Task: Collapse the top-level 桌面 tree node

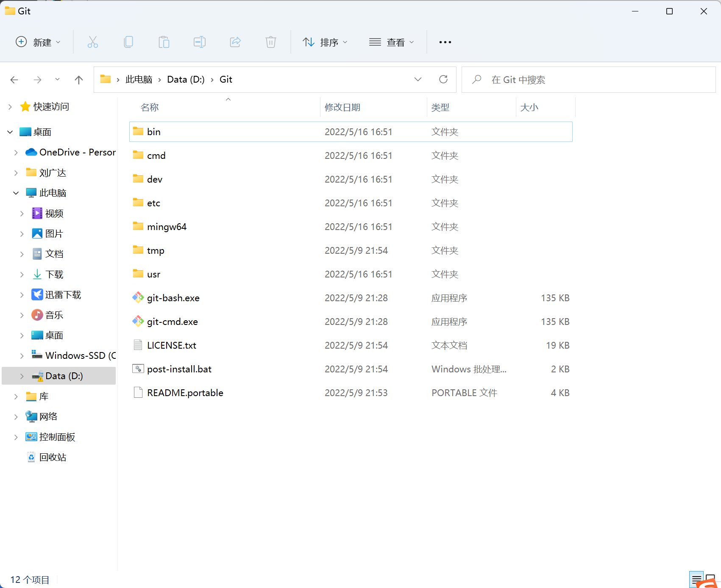Action: click(x=10, y=132)
